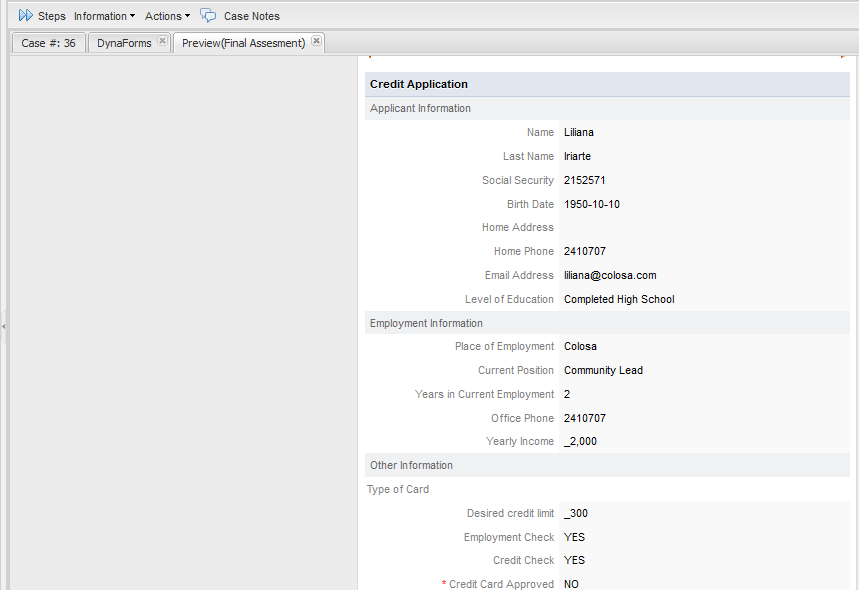Select the Birth Date value 1950-10-10
Image resolution: width=859 pixels, height=590 pixels.
tap(592, 204)
